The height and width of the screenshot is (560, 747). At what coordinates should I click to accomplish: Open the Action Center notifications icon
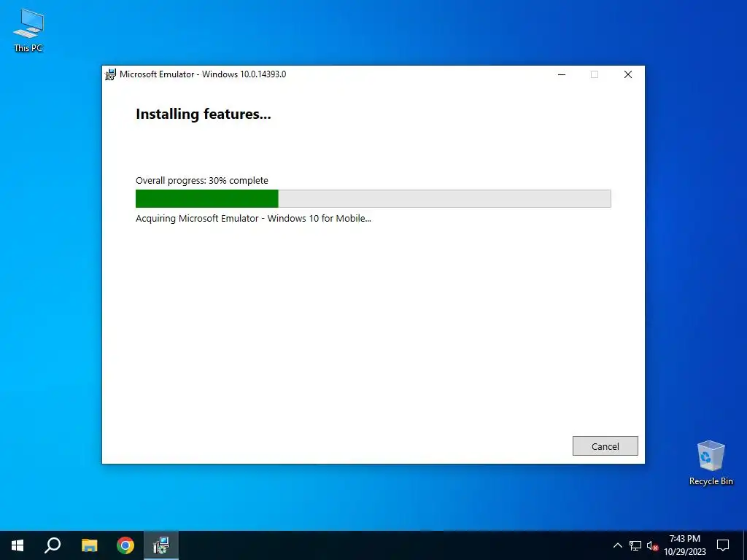pyautogui.click(x=723, y=545)
